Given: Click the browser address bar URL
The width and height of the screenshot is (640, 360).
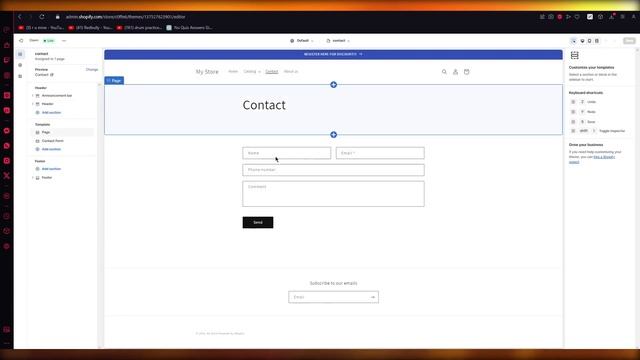Looking at the screenshot, I should pyautogui.click(x=126, y=17).
